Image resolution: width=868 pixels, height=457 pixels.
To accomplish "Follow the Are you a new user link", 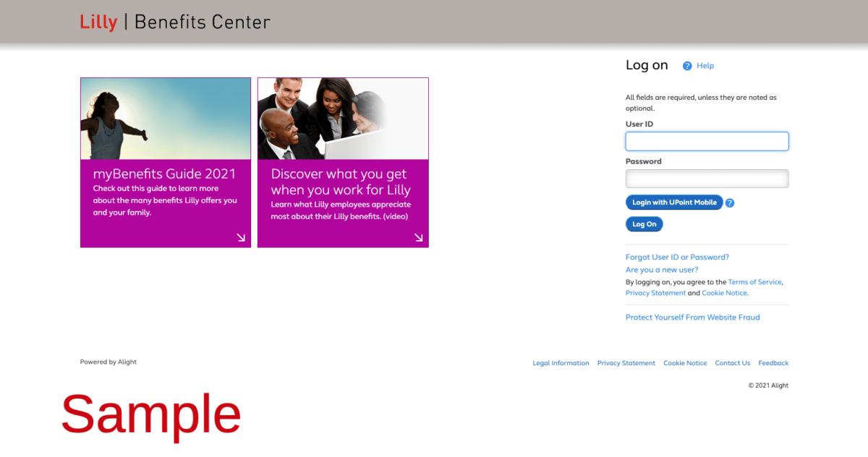I will coord(662,270).
